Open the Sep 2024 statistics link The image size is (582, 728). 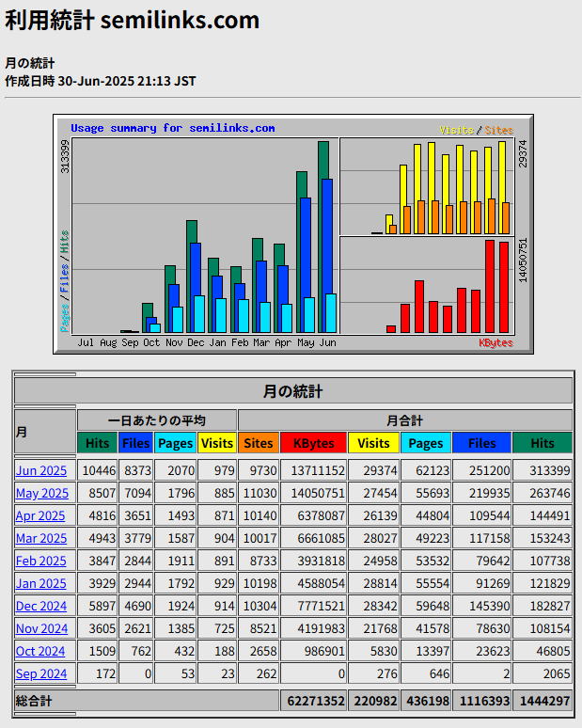click(x=41, y=673)
